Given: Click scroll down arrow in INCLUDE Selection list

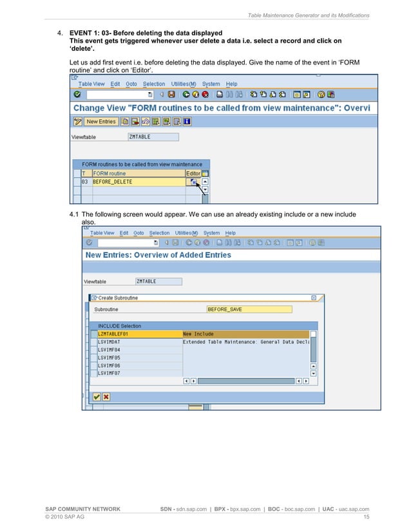Looking at the screenshot, I should point(313,373).
